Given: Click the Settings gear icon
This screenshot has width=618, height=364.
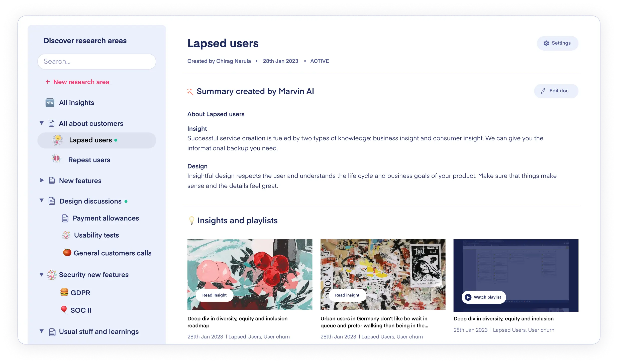Looking at the screenshot, I should [x=546, y=43].
